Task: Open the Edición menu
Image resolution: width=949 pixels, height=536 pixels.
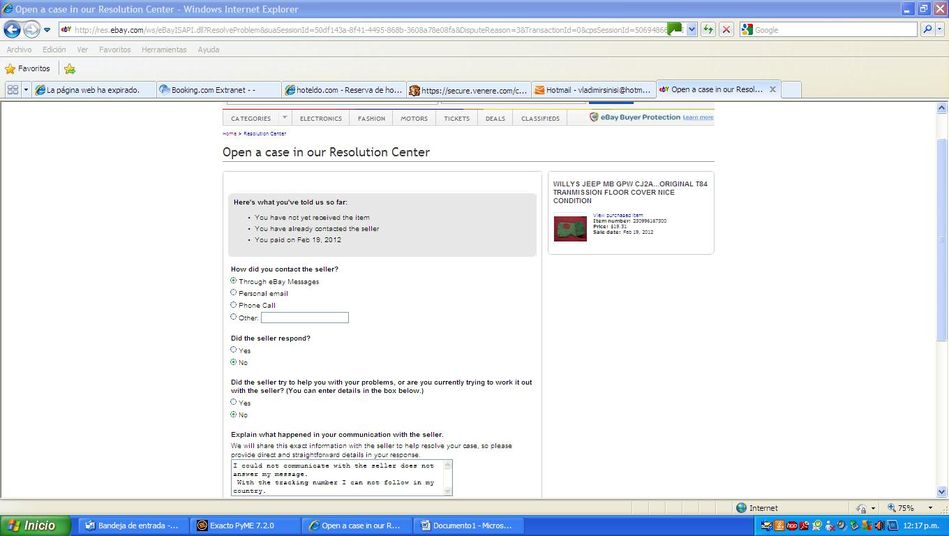Action: pos(54,50)
